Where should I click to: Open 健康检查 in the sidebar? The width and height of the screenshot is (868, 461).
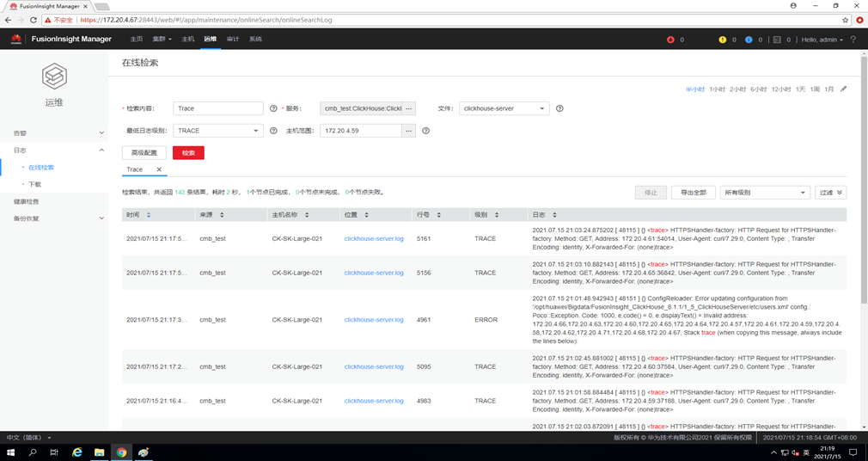[x=26, y=201]
